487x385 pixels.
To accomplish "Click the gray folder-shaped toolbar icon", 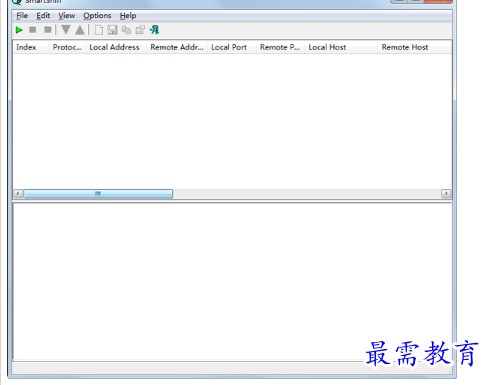I will [x=48, y=30].
